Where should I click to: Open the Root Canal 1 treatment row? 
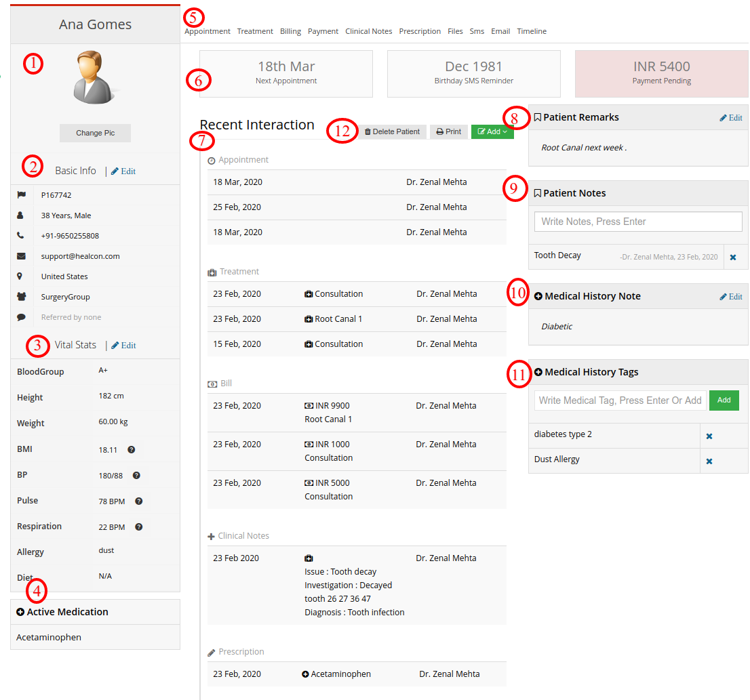tap(357, 319)
